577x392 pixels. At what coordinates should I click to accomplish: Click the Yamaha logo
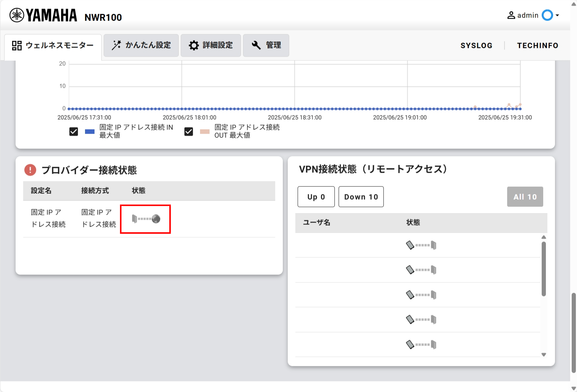(x=43, y=16)
